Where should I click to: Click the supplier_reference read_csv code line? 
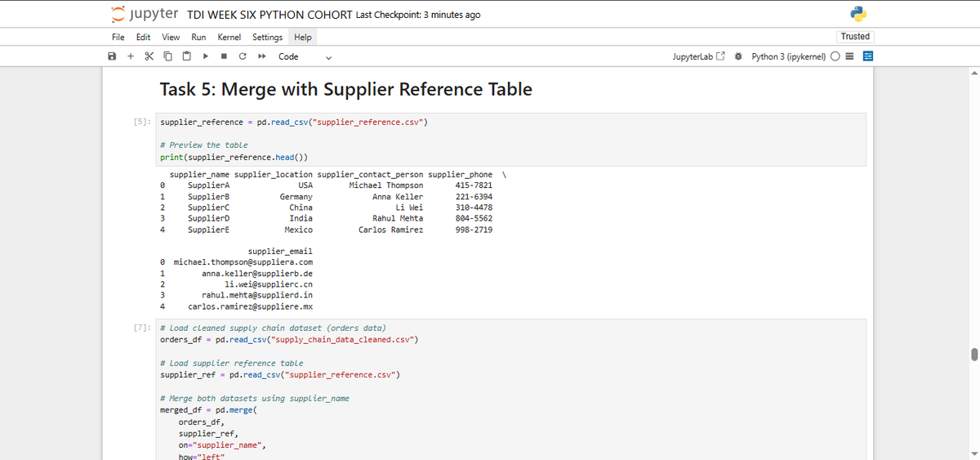[x=294, y=122]
